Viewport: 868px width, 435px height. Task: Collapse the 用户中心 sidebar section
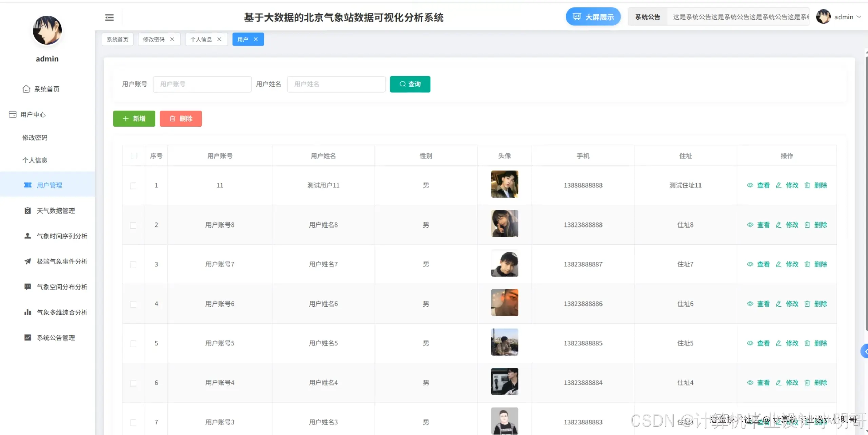coord(34,114)
